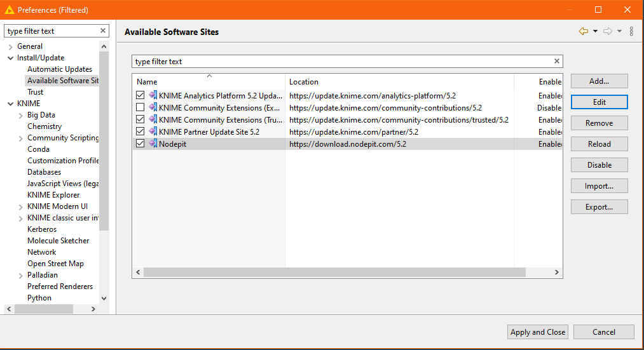Click the Export... button
Screen dimensions: 644x350
599,207
